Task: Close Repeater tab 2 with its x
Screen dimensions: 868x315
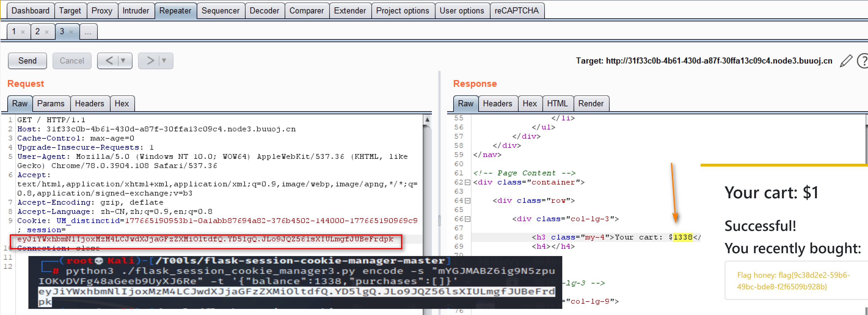Action: point(47,32)
